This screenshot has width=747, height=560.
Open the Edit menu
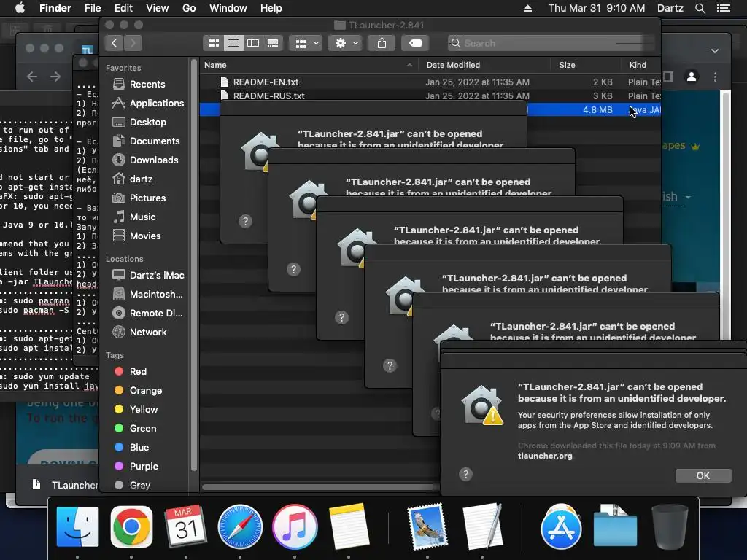[x=123, y=8]
